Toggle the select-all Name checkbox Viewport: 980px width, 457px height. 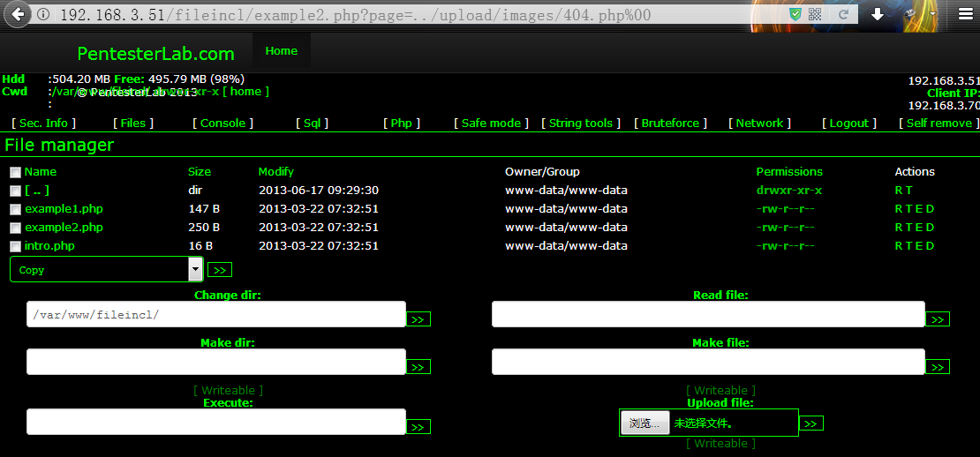tap(16, 172)
